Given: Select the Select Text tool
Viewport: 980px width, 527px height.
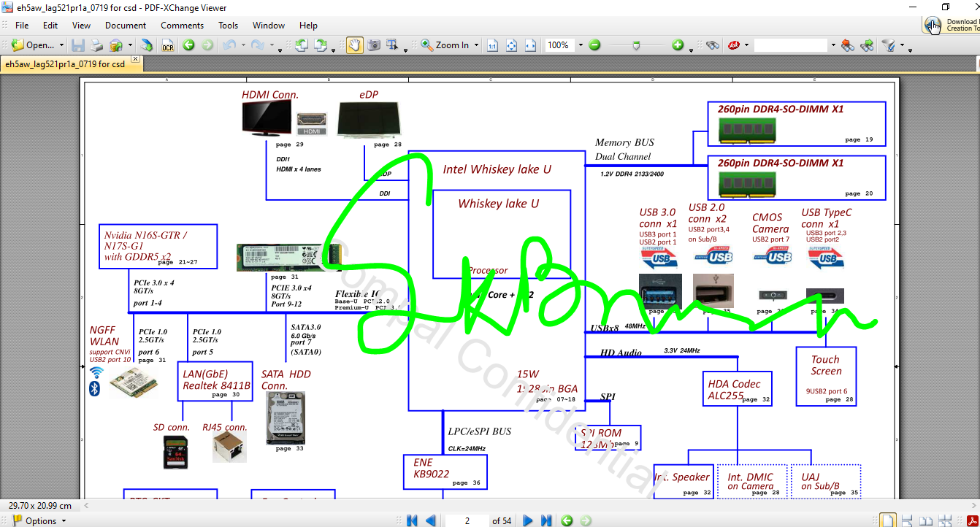Looking at the screenshot, I should (x=392, y=45).
